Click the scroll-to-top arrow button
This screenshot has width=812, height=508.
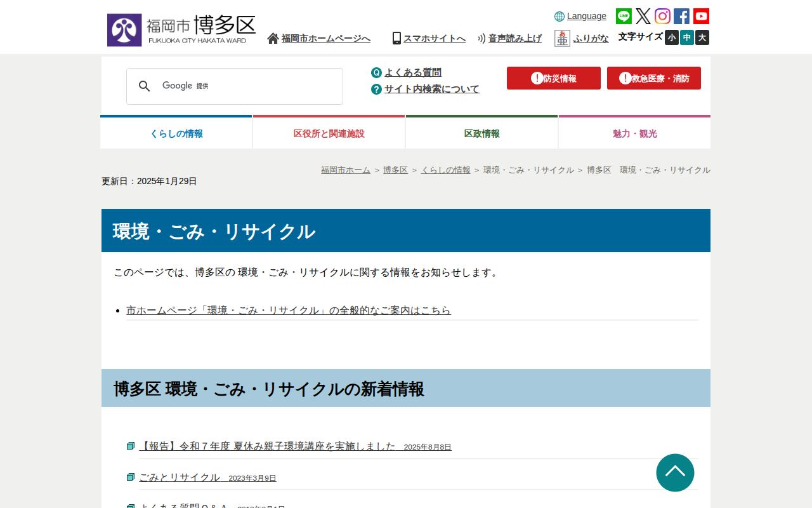point(675,472)
